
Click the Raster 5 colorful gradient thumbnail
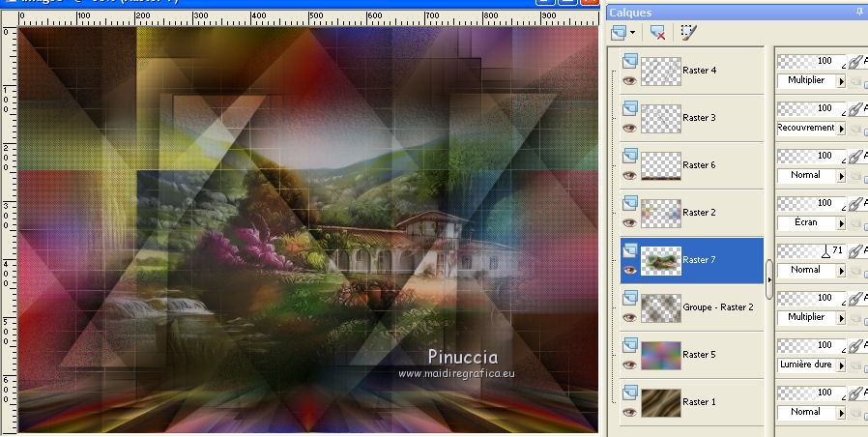(x=661, y=355)
